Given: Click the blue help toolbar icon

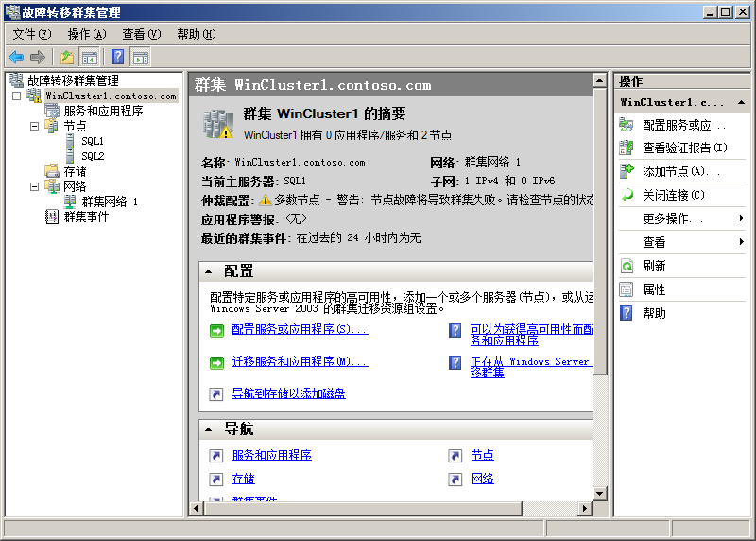Looking at the screenshot, I should 117,57.
